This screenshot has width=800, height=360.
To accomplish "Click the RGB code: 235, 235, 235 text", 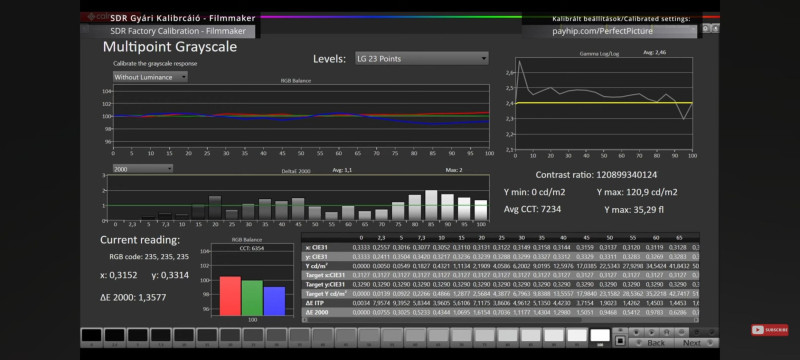I will (x=149, y=257).
